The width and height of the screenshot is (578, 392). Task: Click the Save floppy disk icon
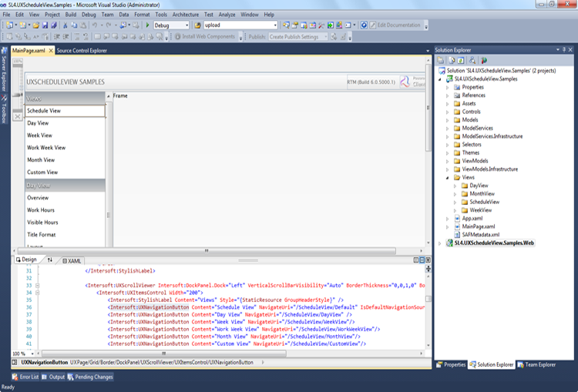pos(45,25)
